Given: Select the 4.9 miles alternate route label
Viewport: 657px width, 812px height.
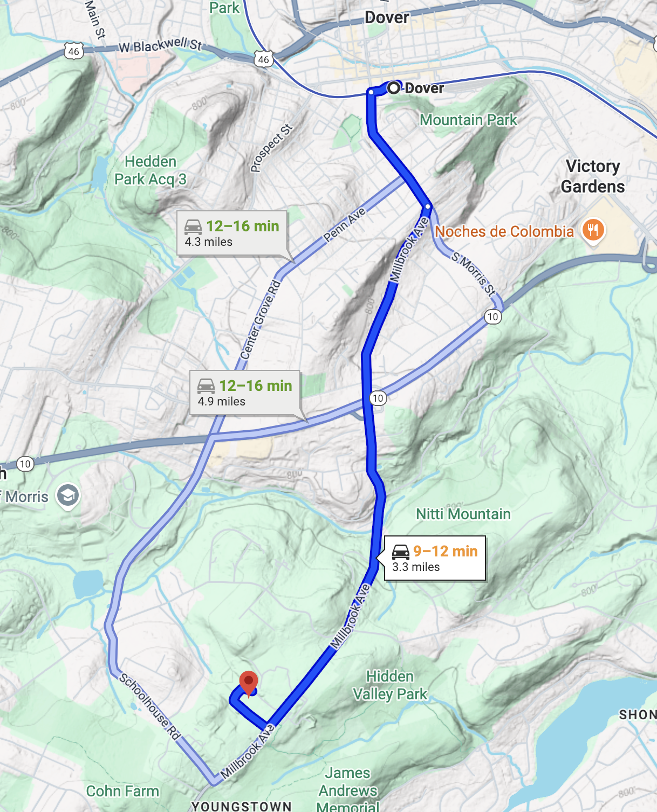Looking at the screenshot, I should (245, 393).
